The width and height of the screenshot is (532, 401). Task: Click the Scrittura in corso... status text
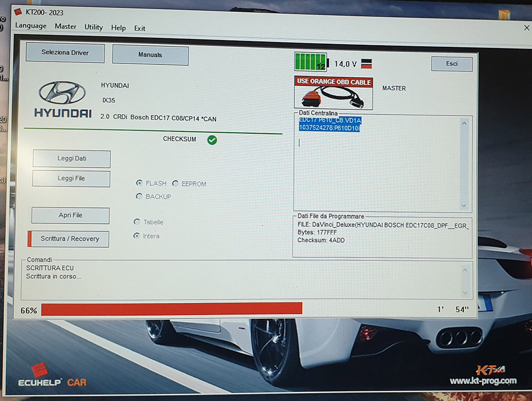(x=54, y=276)
